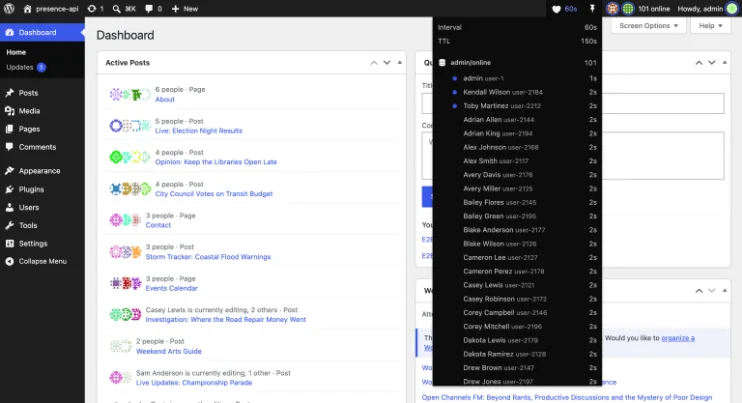The image size is (742, 403).
Task: Click the New content plus button
Action: coord(185,9)
